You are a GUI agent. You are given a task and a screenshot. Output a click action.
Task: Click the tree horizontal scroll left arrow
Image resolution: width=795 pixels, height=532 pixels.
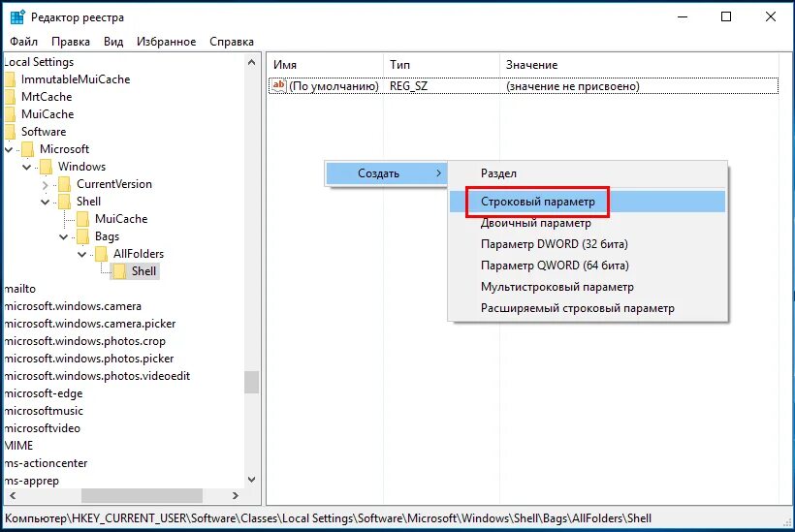tap(13, 495)
